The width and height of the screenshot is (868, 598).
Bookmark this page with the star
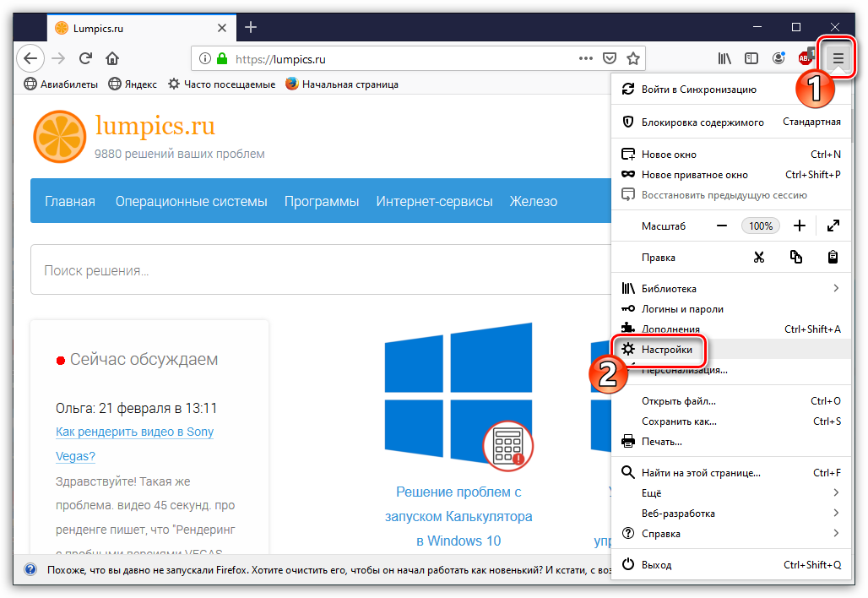(x=633, y=58)
